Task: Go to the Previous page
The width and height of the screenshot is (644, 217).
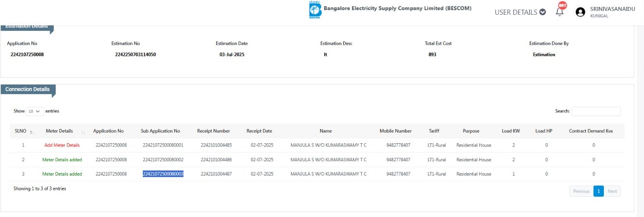Action: click(581, 191)
